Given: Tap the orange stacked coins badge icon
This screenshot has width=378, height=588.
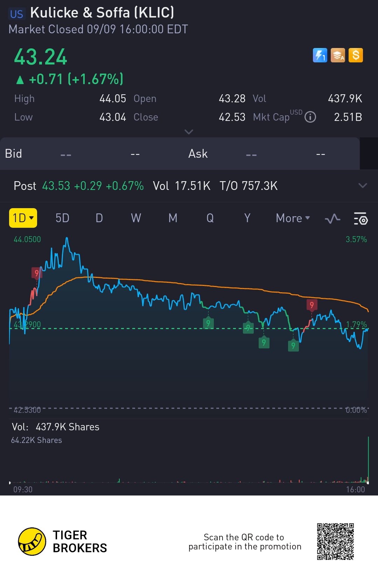Looking at the screenshot, I should [338, 55].
